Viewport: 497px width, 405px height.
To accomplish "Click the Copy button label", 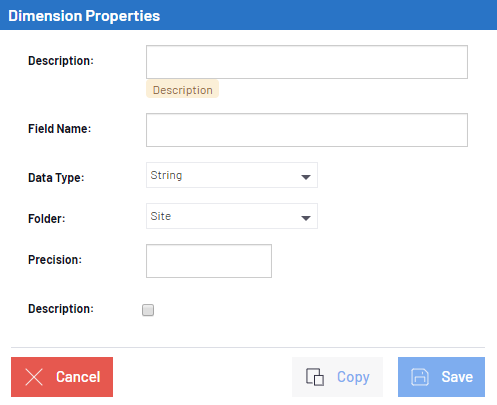I will (353, 377).
